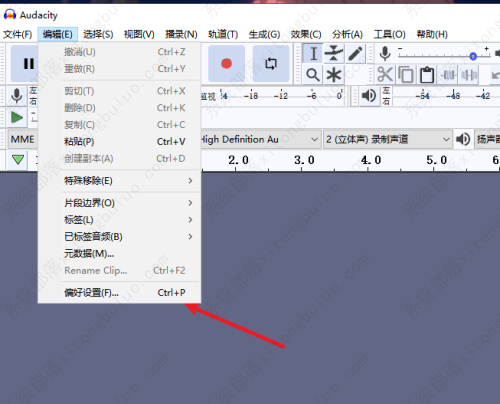Click the 删除(D) menu entry
This screenshot has height=404, width=500.
pos(119,108)
